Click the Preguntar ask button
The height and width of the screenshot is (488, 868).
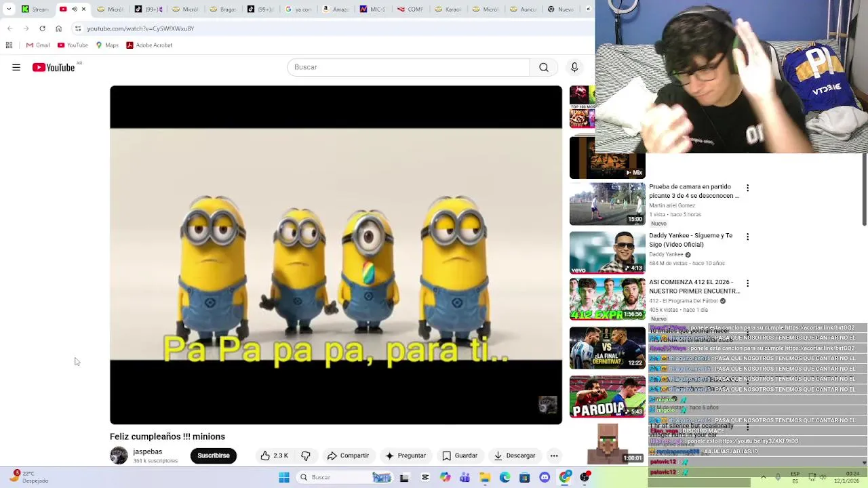click(x=406, y=455)
